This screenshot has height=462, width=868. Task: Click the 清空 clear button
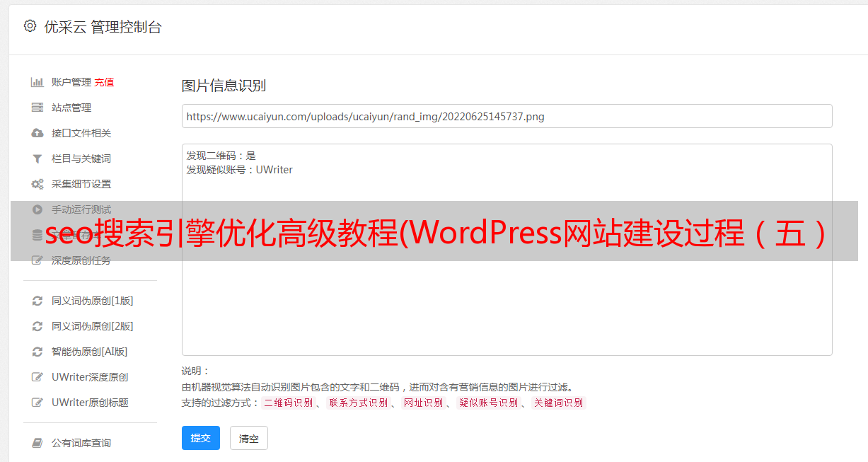(249, 439)
